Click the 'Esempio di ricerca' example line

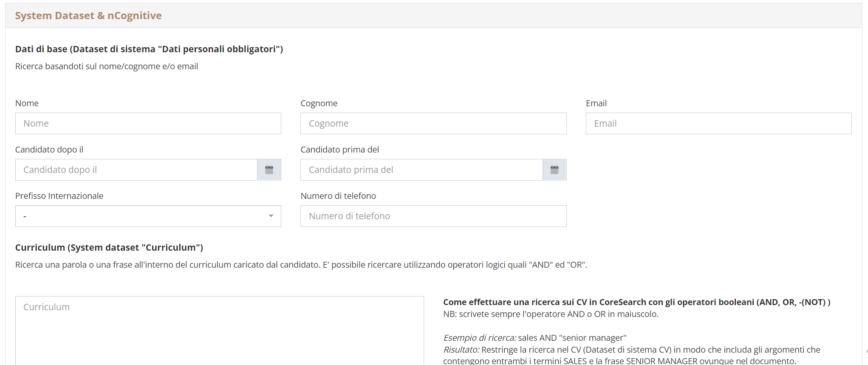point(535,338)
